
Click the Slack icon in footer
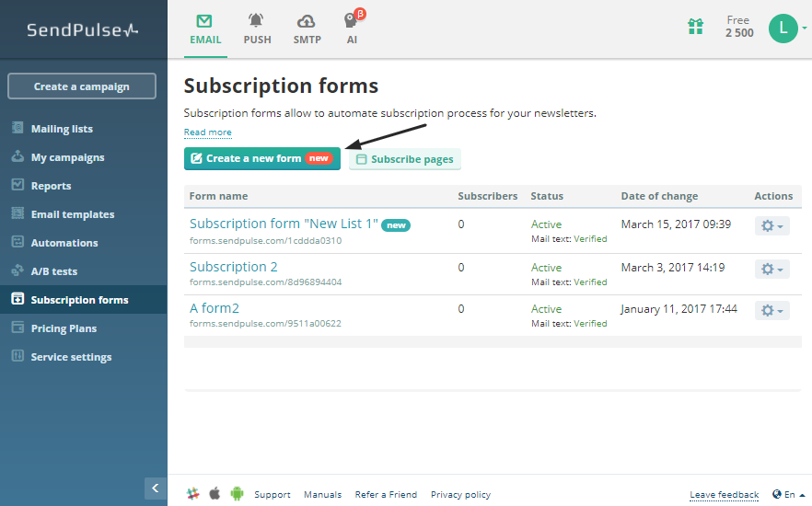tap(193, 494)
